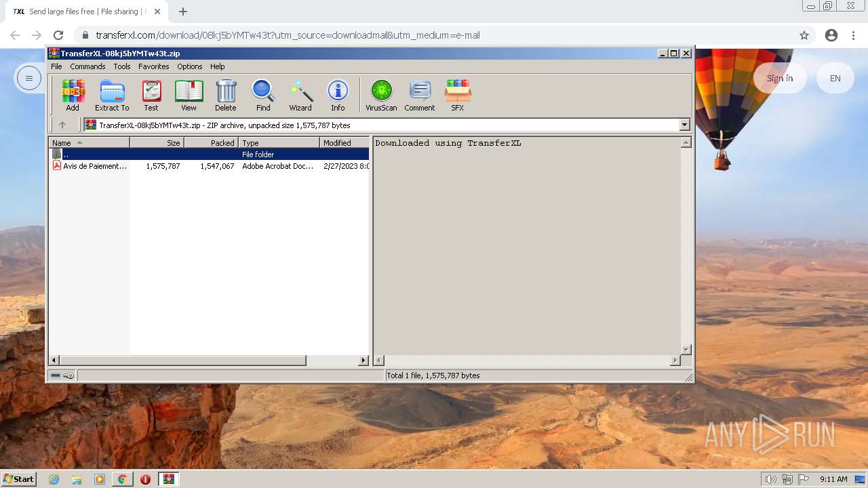Click the key password icon in status bar
Screen dimensions: 868x488
[68, 375]
